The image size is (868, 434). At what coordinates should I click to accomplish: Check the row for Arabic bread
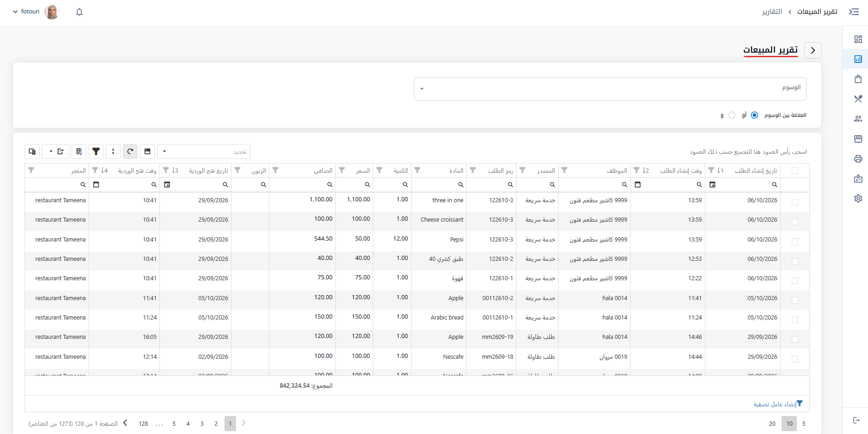tap(795, 320)
